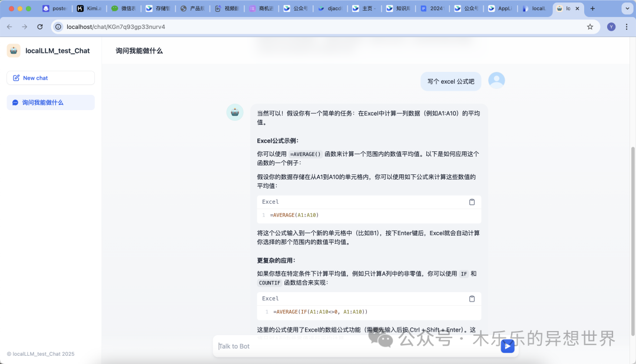Switch to the Kimi browser tab
Viewport: 636px width, 364px height.
(x=90, y=9)
